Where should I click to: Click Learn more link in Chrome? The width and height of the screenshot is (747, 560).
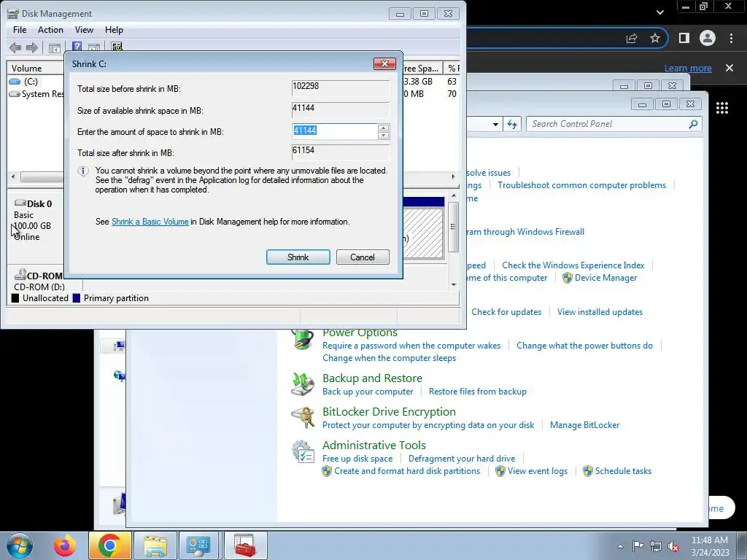(x=688, y=68)
